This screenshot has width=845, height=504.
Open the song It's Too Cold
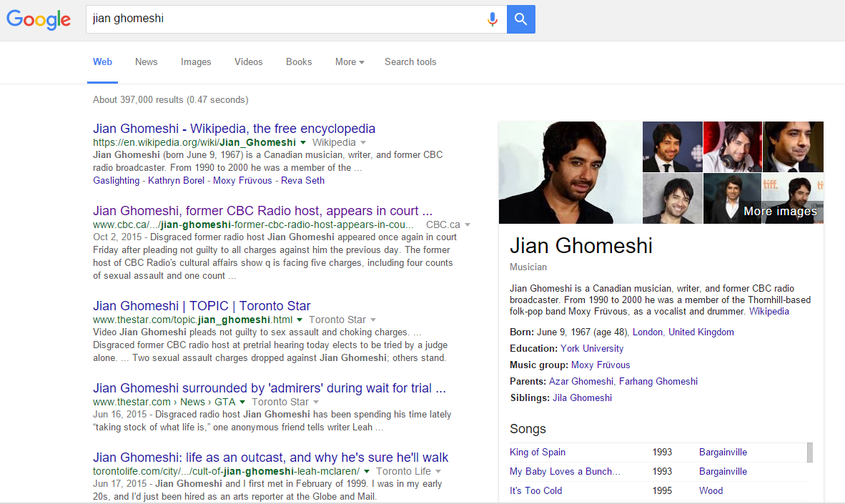(x=535, y=491)
